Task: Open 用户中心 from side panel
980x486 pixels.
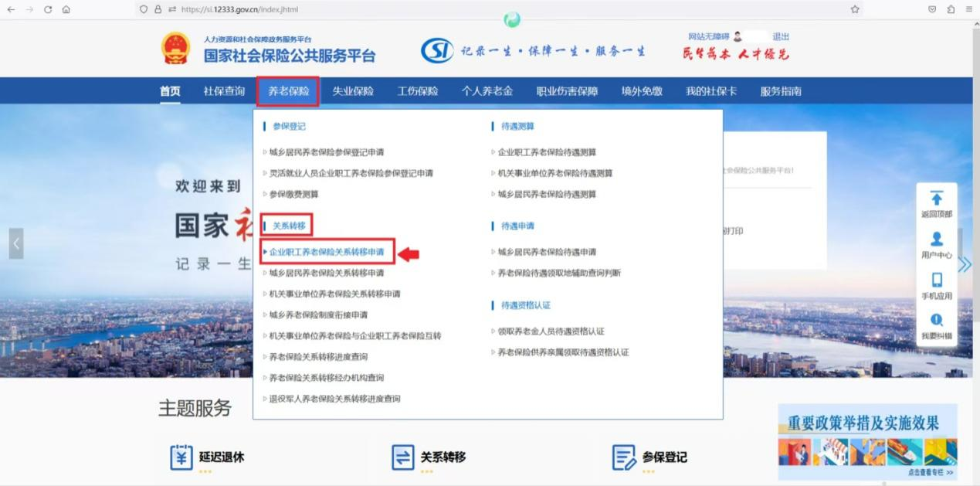Action: pos(936,240)
